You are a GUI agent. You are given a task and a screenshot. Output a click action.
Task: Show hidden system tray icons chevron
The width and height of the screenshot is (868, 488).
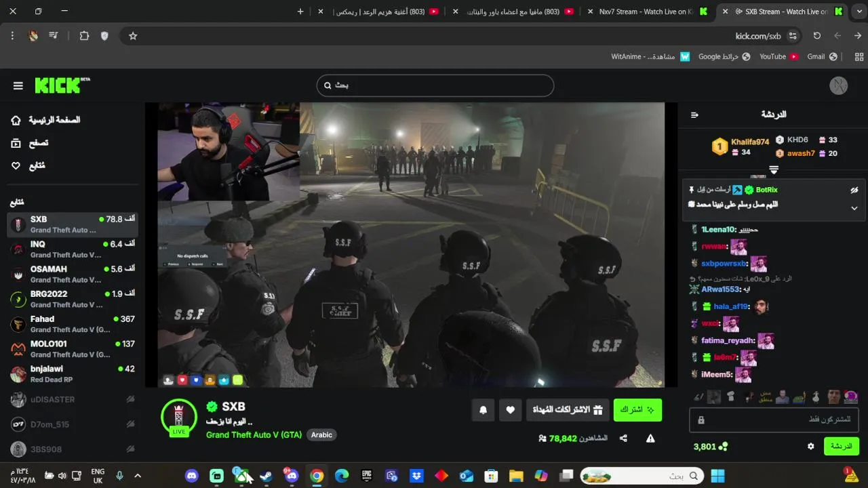click(x=138, y=476)
